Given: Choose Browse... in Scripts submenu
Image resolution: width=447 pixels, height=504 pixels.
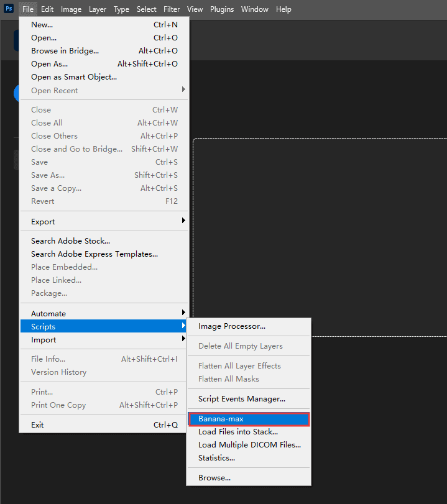Looking at the screenshot, I should coord(249,478).
